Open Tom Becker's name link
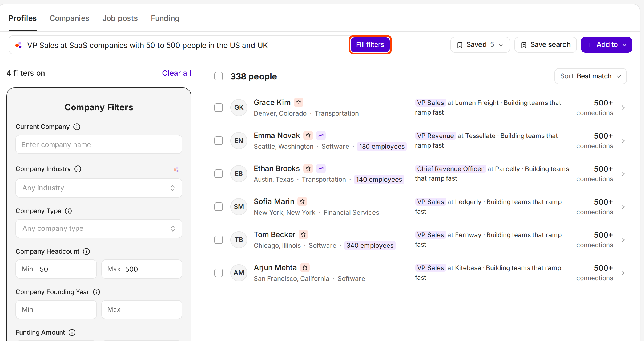 275,234
